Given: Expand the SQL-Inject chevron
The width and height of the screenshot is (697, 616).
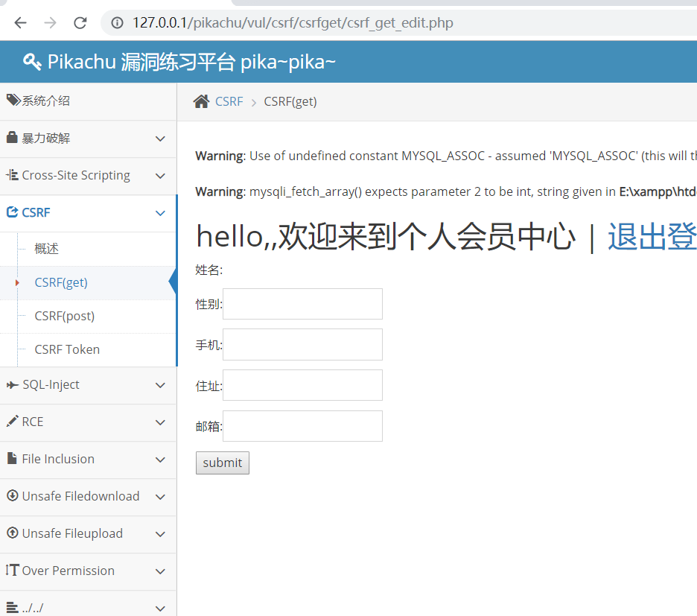Looking at the screenshot, I should point(160,386).
